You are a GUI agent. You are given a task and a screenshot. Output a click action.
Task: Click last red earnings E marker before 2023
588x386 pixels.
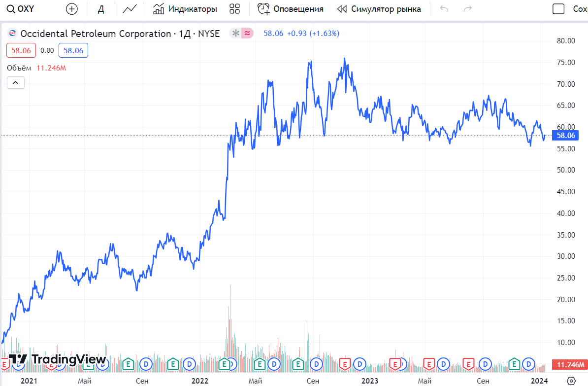(345, 364)
